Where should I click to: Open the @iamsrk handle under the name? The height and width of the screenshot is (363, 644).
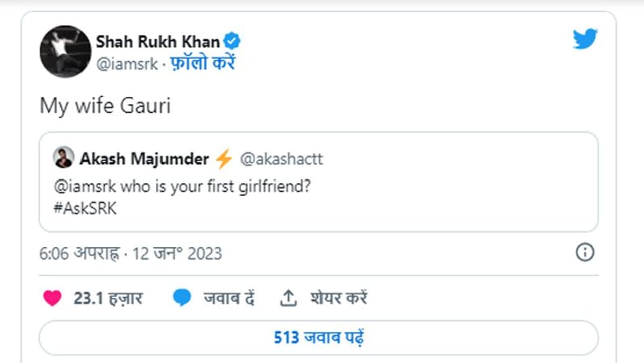[127, 64]
